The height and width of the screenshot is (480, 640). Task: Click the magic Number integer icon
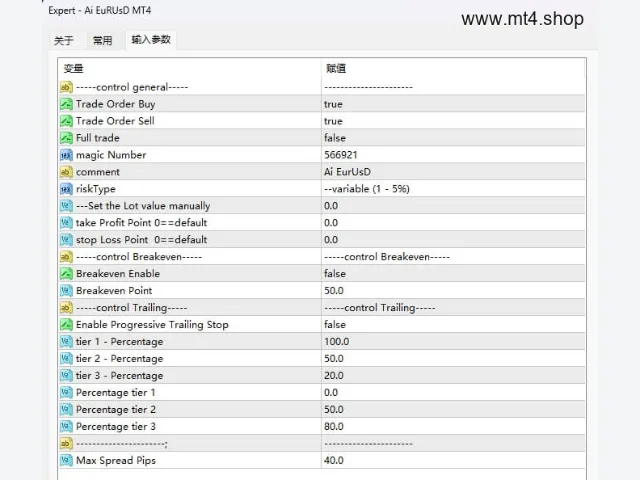(x=66, y=155)
